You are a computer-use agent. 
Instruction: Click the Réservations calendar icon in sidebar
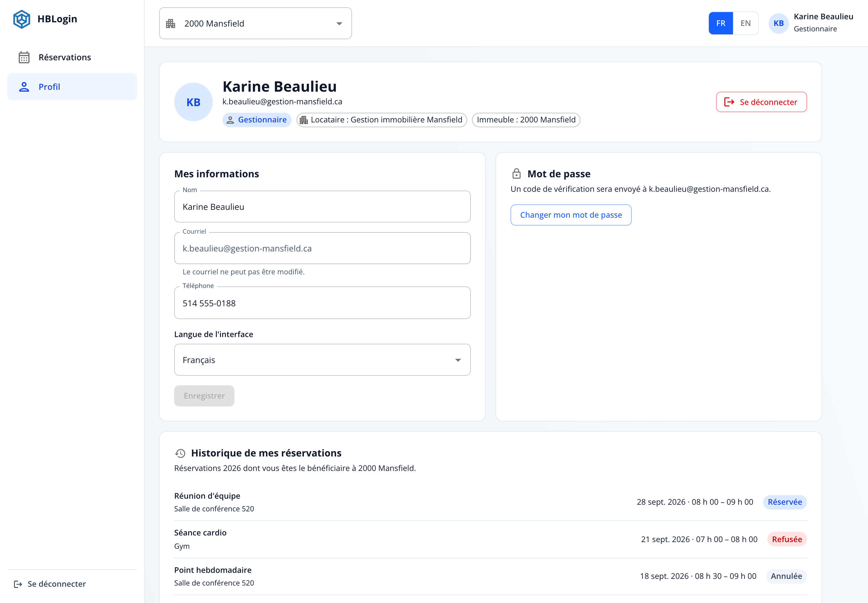24,57
